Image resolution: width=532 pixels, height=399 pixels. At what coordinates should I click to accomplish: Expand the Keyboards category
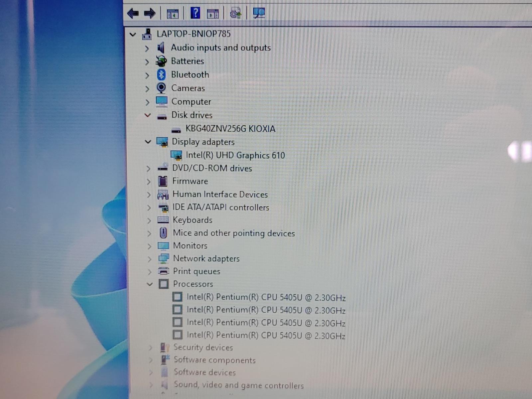149,220
